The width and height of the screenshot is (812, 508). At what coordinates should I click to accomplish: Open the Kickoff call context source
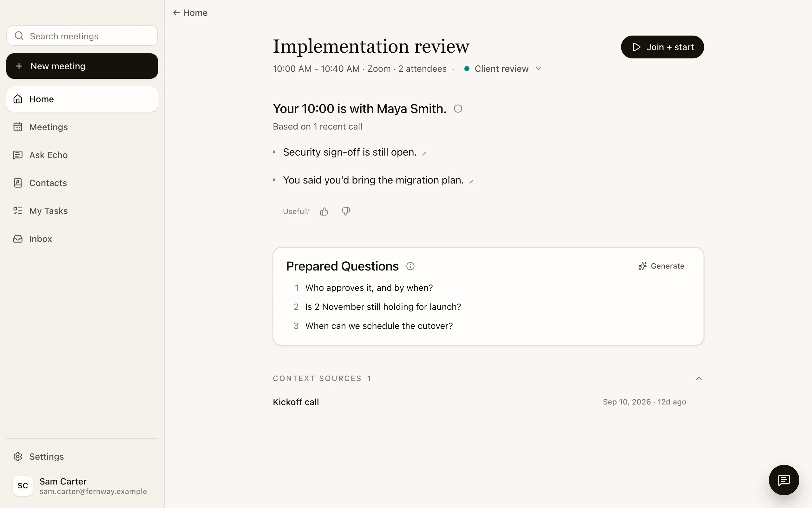[488, 402]
